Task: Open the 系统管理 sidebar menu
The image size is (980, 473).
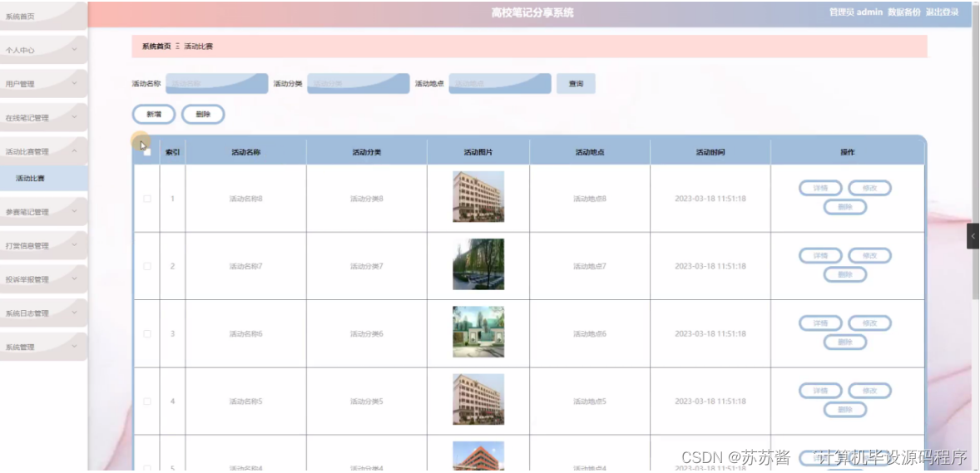Action: pyautogui.click(x=44, y=347)
